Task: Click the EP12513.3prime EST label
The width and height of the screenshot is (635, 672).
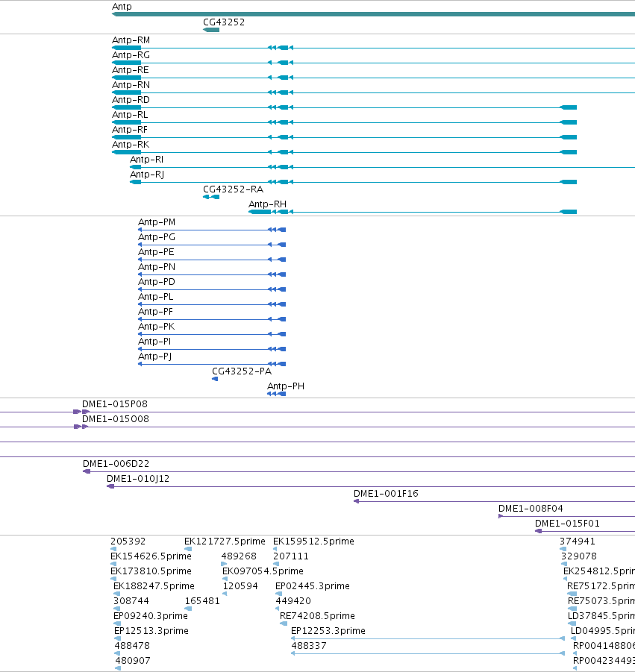Action: coord(151,631)
